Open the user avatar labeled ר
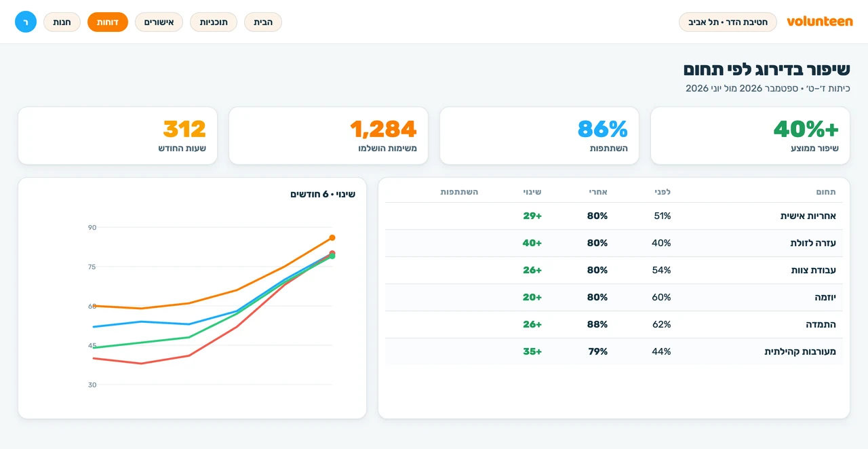868x449 pixels. pos(26,22)
